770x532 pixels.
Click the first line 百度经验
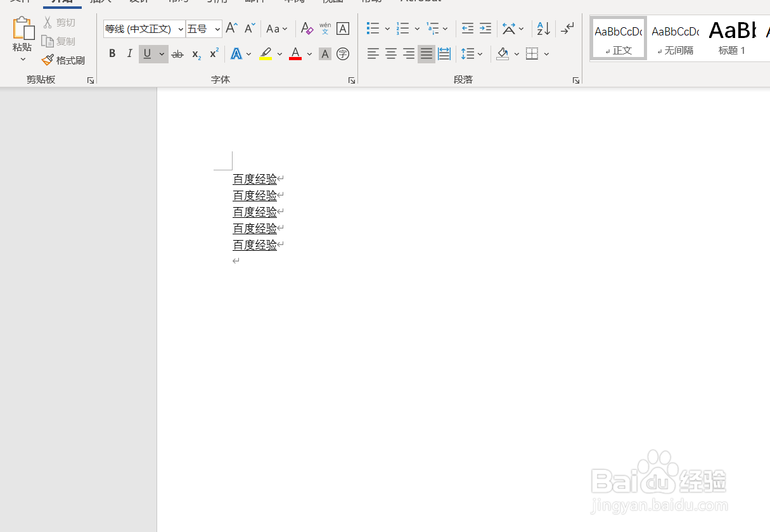[255, 179]
